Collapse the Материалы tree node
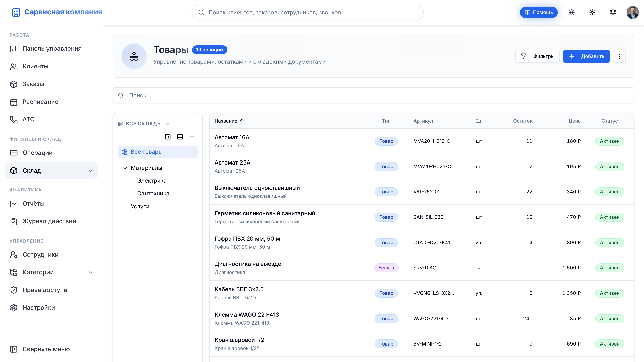 (125, 168)
